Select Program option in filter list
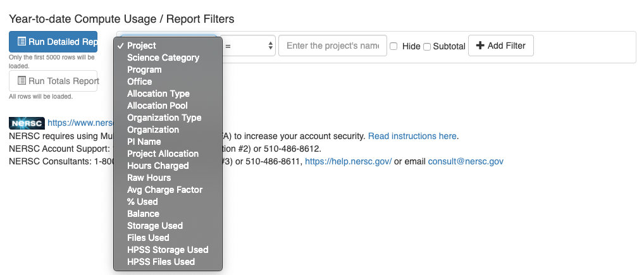 144,70
